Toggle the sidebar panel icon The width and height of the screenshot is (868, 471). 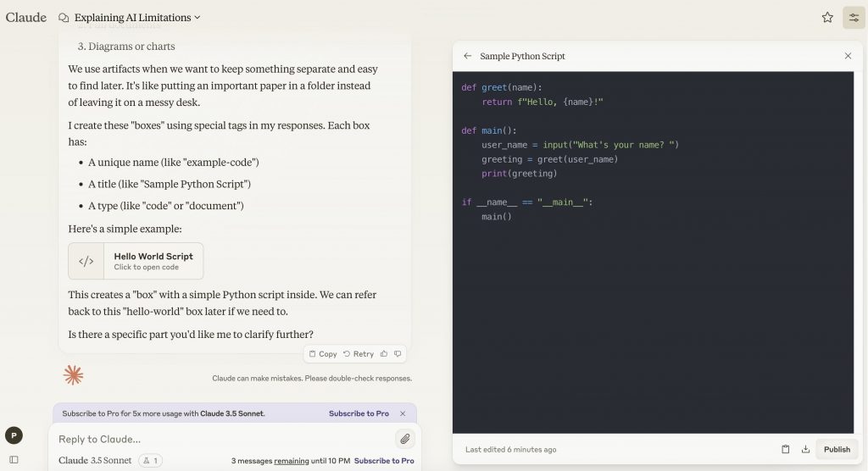coord(14,460)
